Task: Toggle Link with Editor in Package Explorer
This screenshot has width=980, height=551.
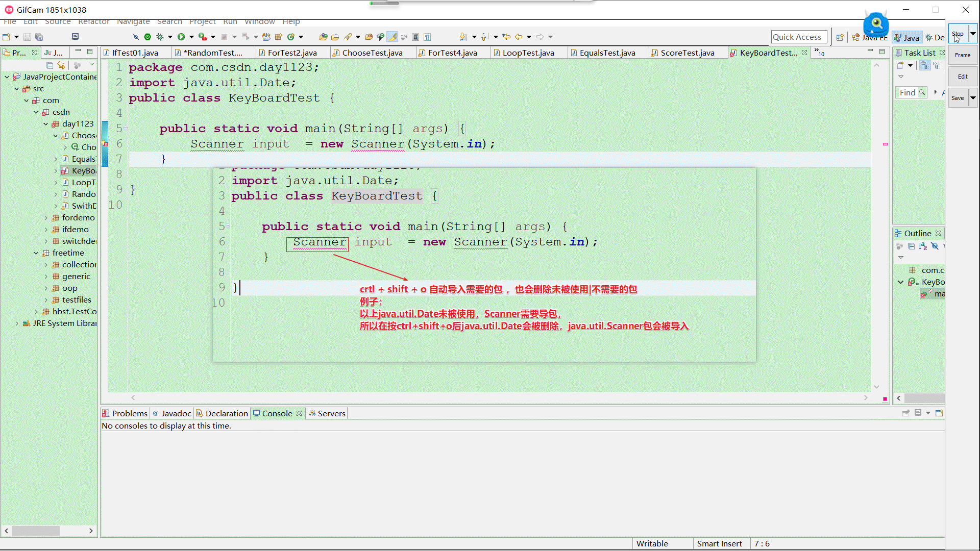Action: (61, 65)
